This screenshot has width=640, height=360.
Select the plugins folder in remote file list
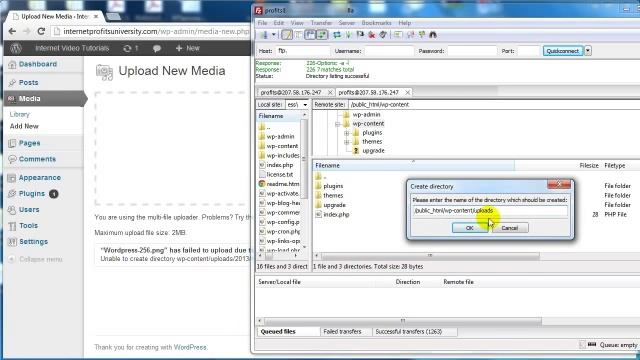click(x=333, y=186)
